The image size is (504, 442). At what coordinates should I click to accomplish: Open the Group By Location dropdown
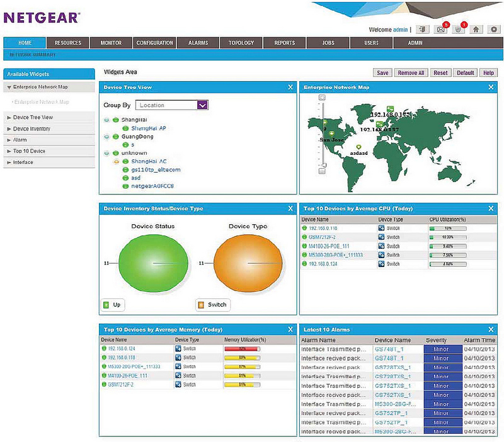[202, 105]
